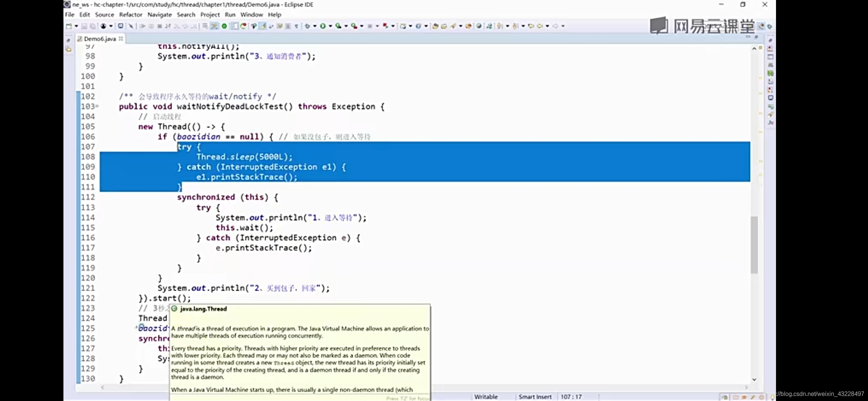Click Run Last Tool external tools icon

point(354,26)
